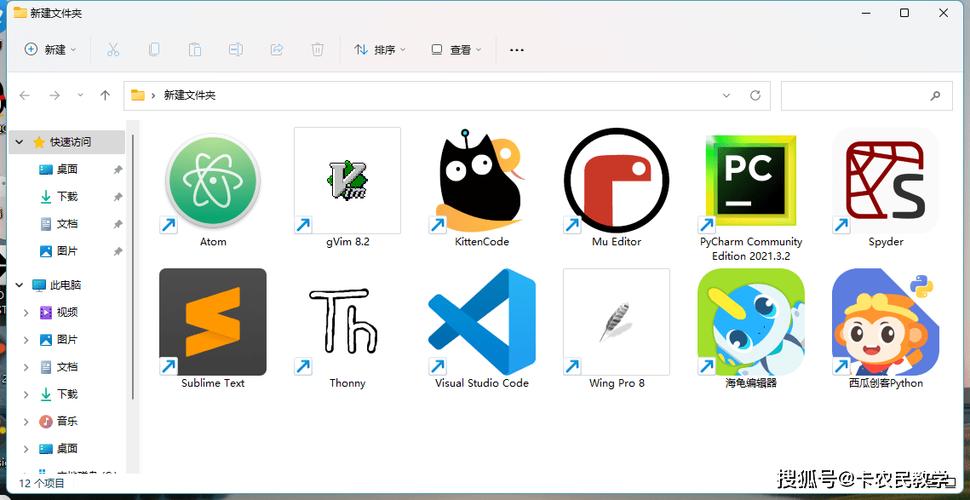Click the 新建文件夹 breadcrumb in address bar
The width and height of the screenshot is (970, 500).
click(189, 95)
